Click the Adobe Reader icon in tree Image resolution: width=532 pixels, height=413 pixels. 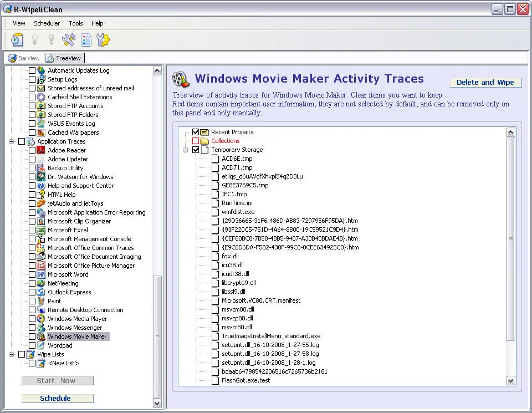coord(41,150)
